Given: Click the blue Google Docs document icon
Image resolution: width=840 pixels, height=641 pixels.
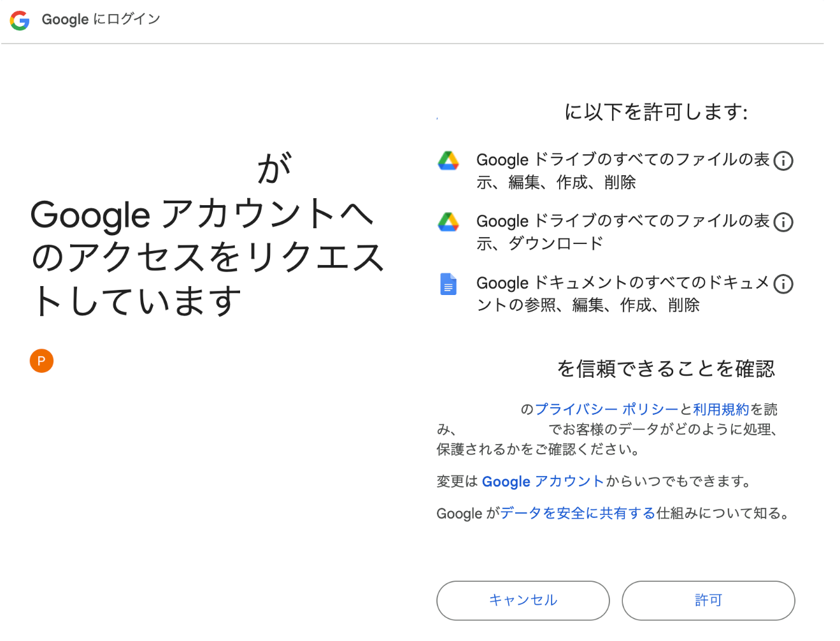Looking at the screenshot, I should (448, 284).
